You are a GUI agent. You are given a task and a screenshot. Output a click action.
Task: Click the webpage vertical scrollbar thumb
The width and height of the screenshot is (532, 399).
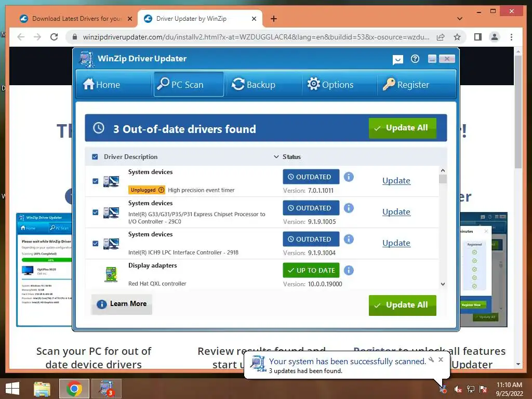coord(518,111)
